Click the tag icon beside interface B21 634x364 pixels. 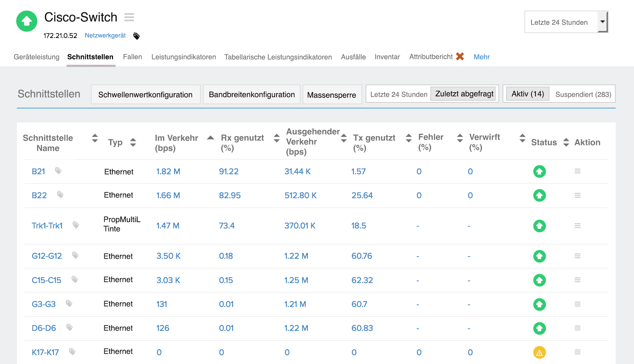(x=58, y=171)
